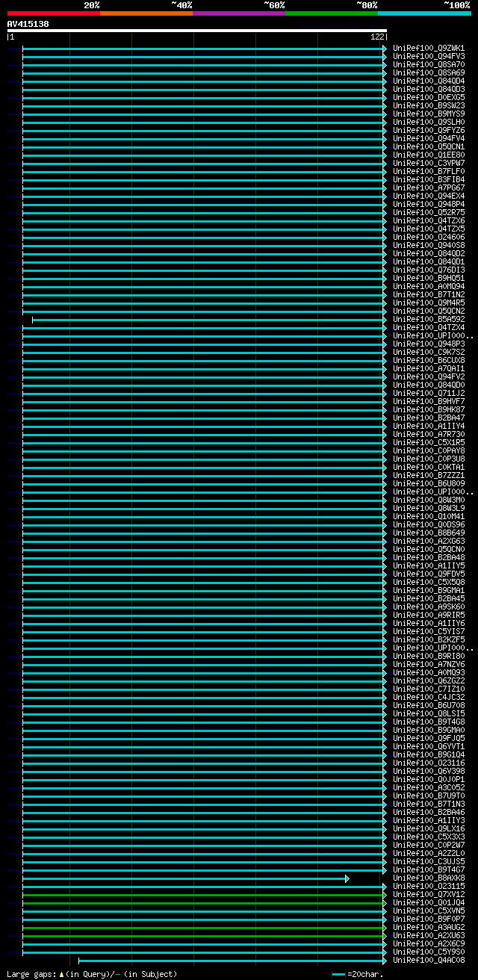The image size is (478, 980).
Task: Select hit label UniRef100_Q6V398
Action: [x=429, y=772]
